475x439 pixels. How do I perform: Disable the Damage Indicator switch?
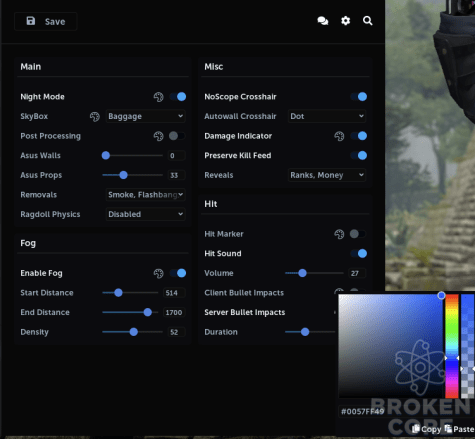[x=359, y=136]
